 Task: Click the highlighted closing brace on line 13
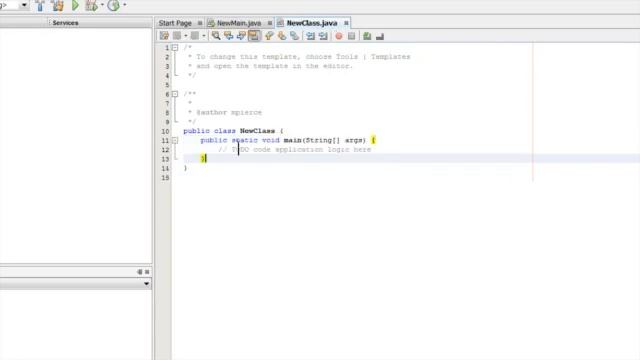(203, 158)
